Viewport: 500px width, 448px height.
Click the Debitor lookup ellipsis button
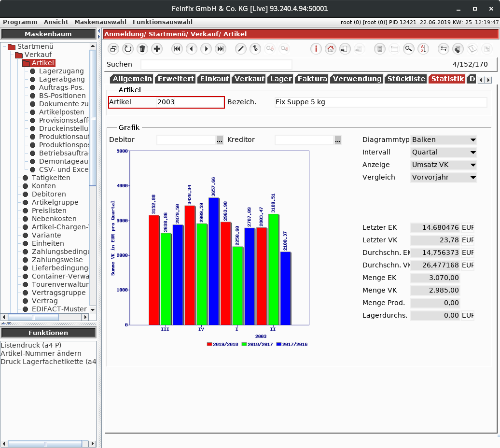click(x=220, y=140)
